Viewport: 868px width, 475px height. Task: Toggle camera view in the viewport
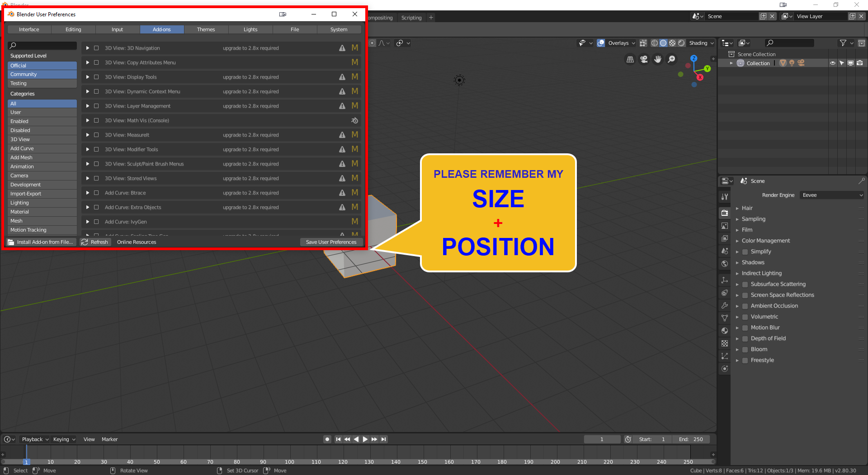pos(644,59)
